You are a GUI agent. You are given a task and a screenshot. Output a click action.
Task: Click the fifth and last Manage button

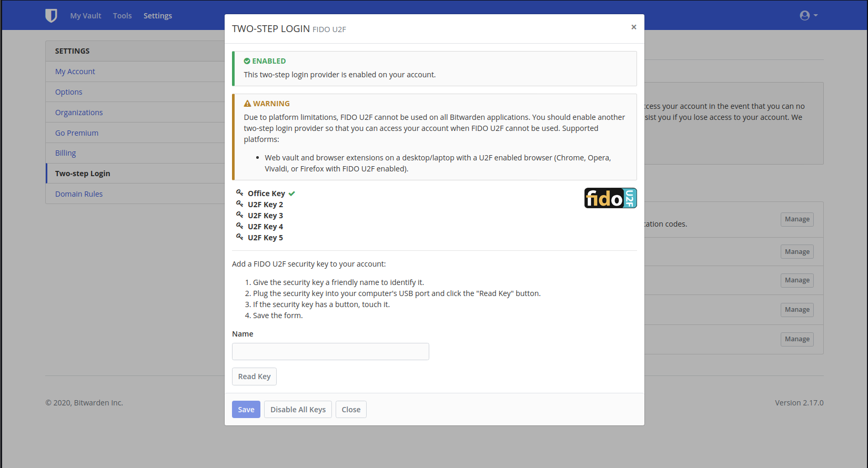tap(797, 339)
